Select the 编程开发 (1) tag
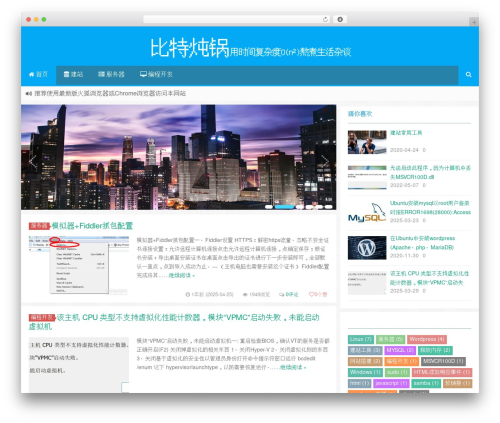The width and height of the screenshot is (500, 423). click(401, 361)
